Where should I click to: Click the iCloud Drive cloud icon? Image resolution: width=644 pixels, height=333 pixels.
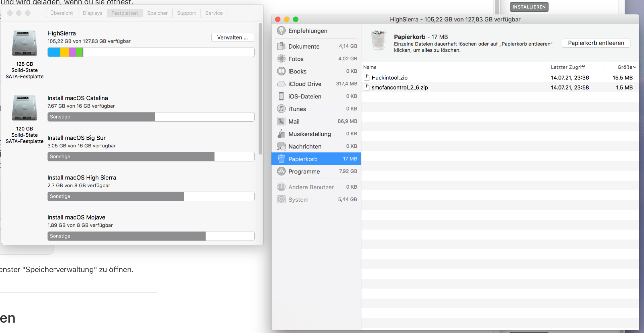(x=281, y=84)
